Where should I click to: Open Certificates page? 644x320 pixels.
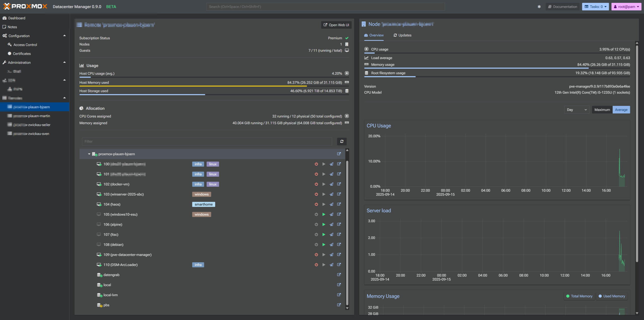click(x=34, y=54)
